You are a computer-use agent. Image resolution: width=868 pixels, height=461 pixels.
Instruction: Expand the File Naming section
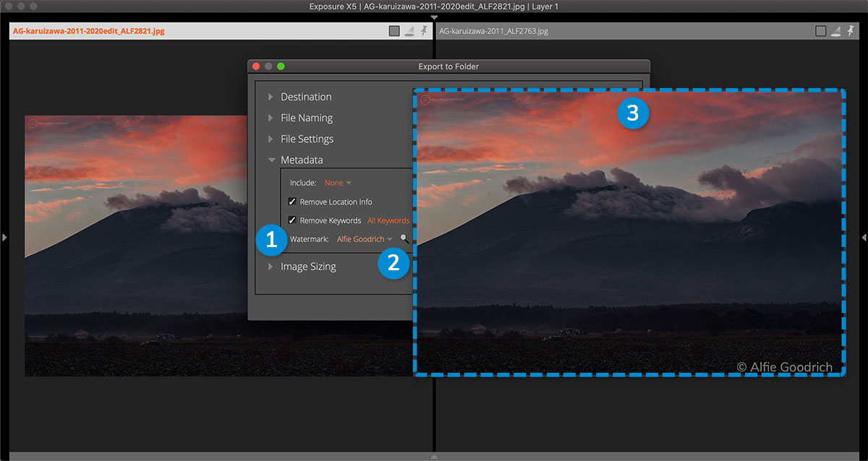(271, 118)
